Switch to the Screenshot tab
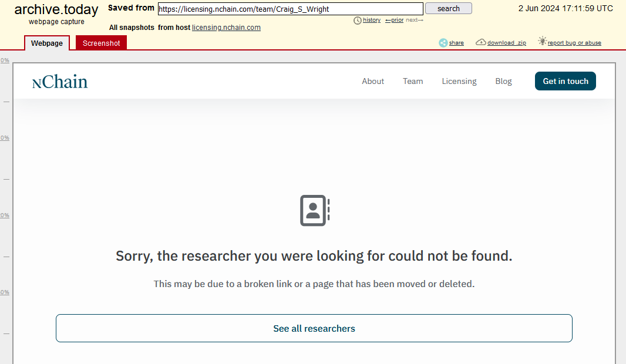Image resolution: width=626 pixels, height=364 pixels. (102, 43)
